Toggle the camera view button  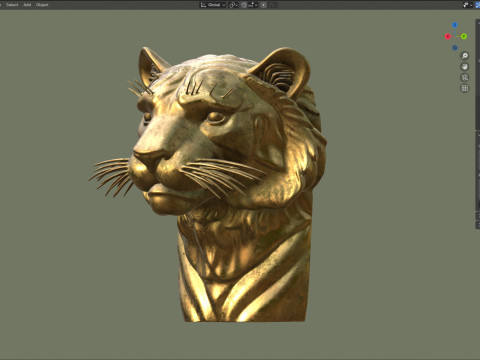coord(465,77)
